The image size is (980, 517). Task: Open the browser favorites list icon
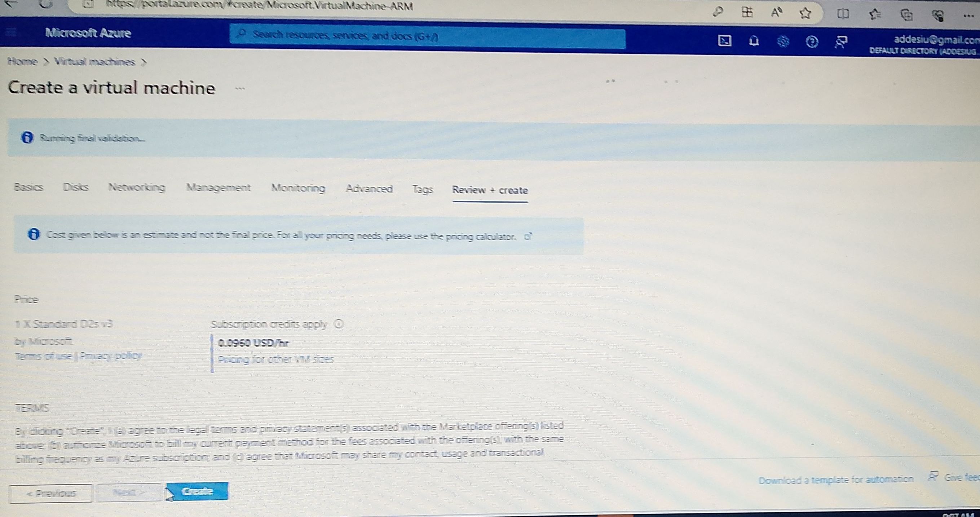tap(875, 15)
